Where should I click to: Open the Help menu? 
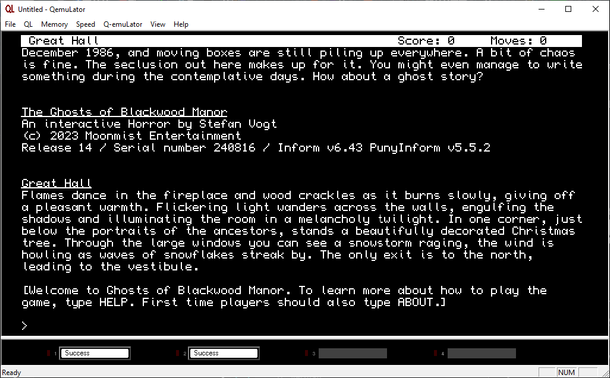181,24
